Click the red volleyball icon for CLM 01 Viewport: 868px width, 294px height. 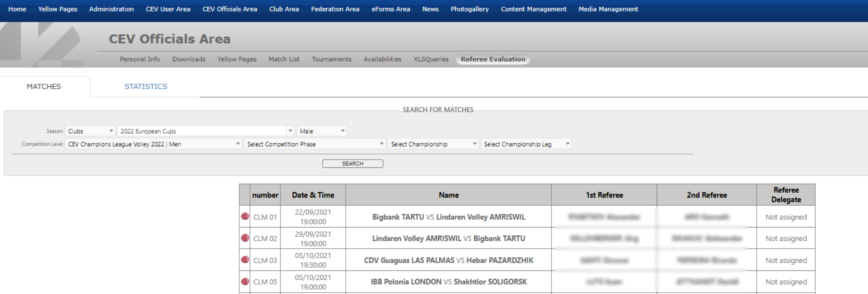[245, 216]
